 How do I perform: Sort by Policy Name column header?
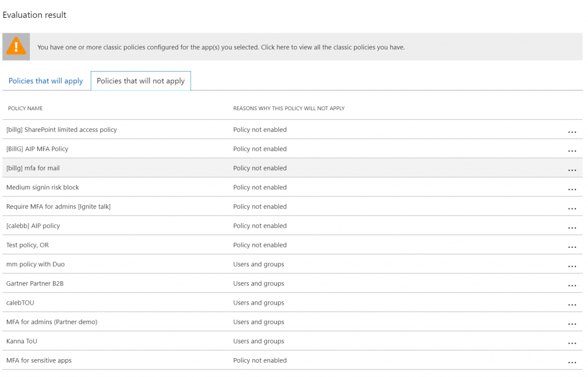25,108
